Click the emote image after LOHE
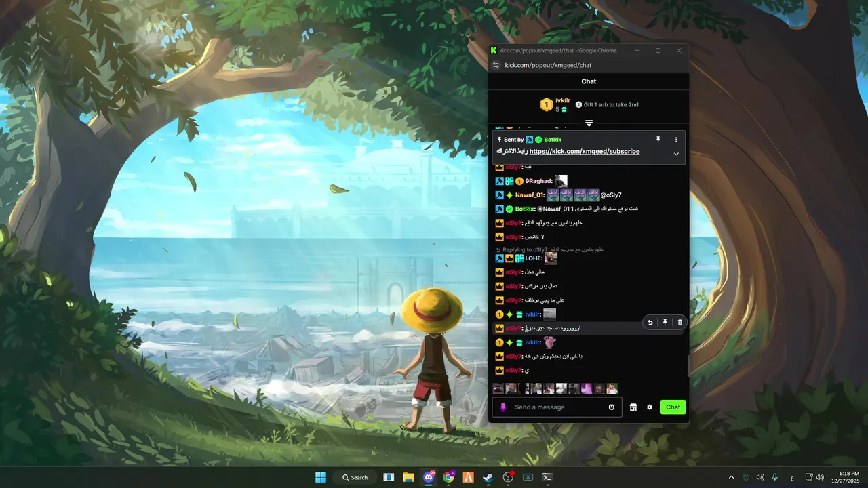 click(551, 258)
